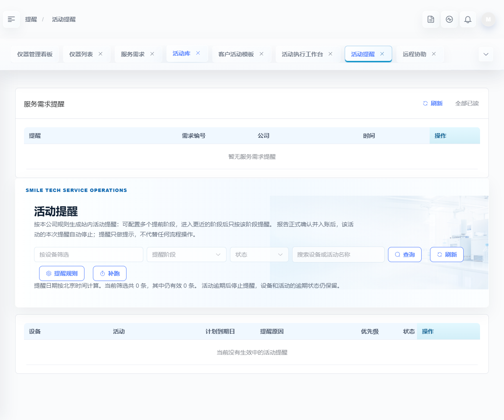Switch to the 仪器管理看板 tab
The image size is (504, 420).
35,54
